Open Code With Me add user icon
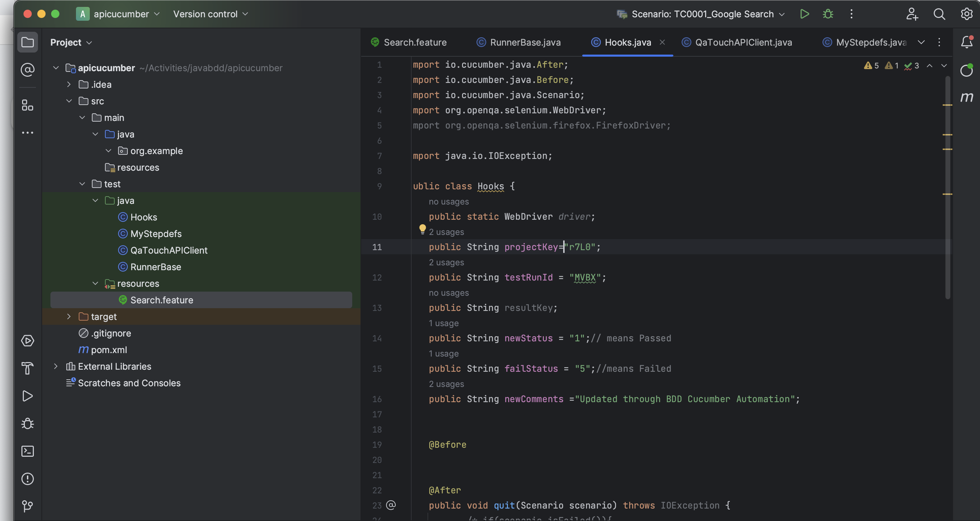980x521 pixels. [912, 14]
